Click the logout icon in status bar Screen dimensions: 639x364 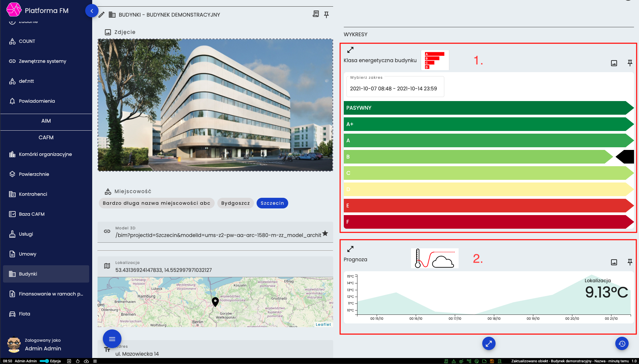tap(69, 361)
